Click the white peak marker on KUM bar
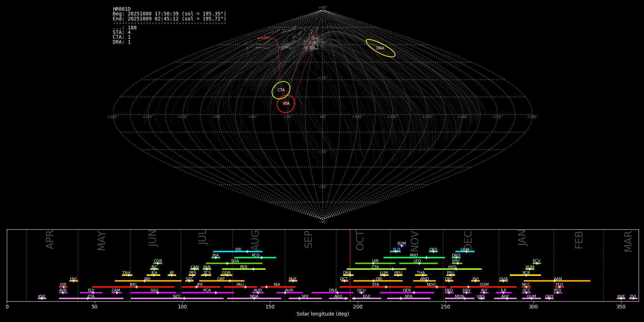644x322 pixels. [401, 246]
